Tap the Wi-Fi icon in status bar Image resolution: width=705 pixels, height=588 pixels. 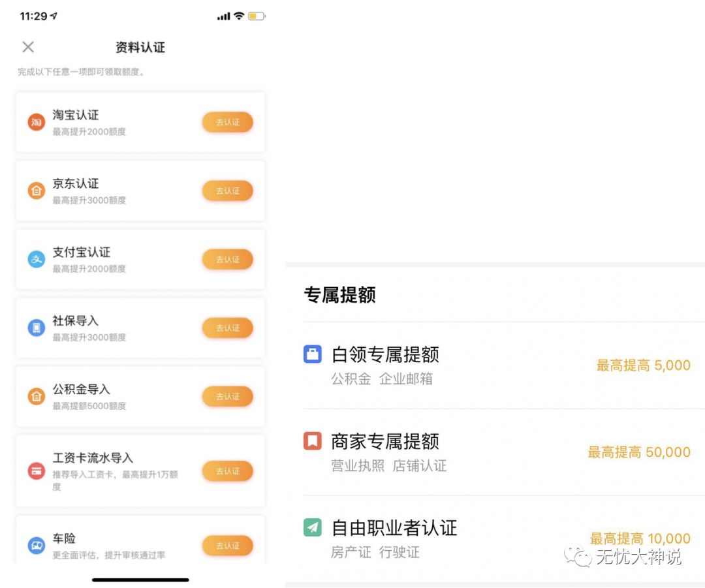pos(239,16)
